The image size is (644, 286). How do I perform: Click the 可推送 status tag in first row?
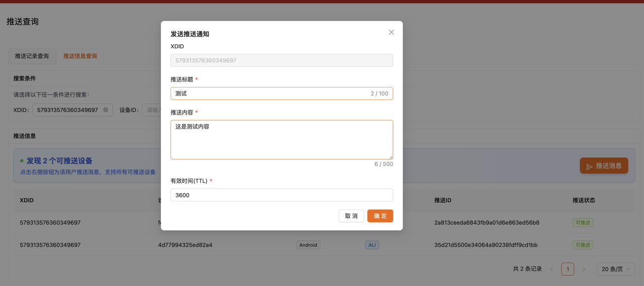click(583, 223)
